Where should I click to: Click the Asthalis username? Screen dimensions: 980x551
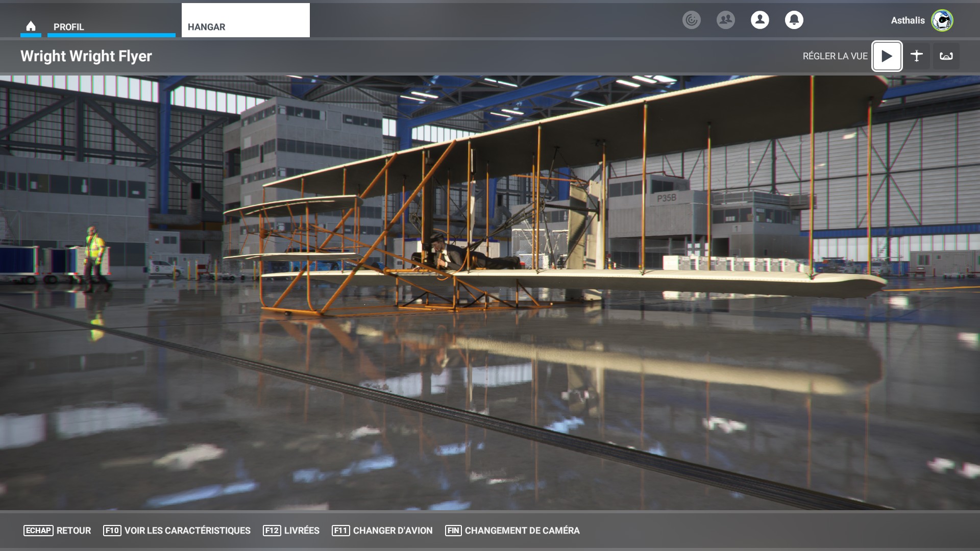(x=908, y=20)
